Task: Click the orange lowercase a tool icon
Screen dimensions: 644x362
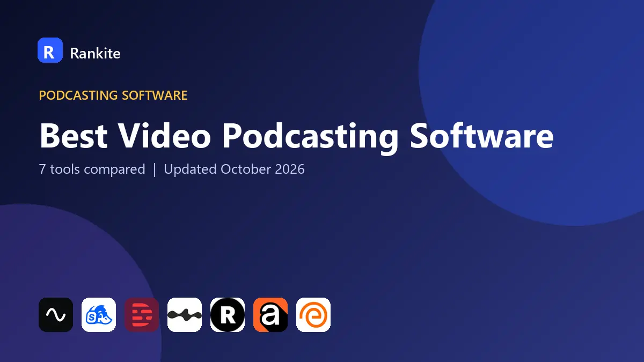Action: (x=270, y=315)
